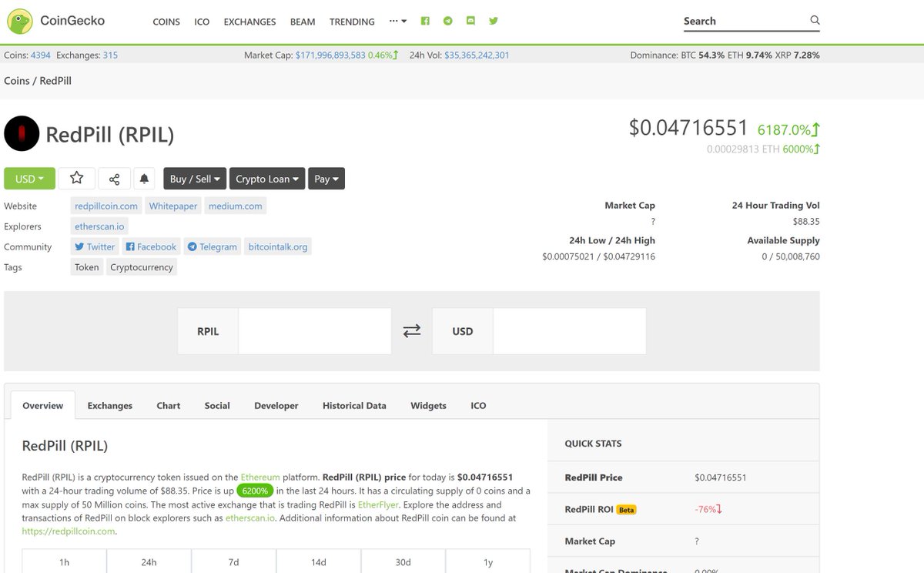This screenshot has width=924, height=573.
Task: Switch to the Developer tab
Action: click(276, 405)
